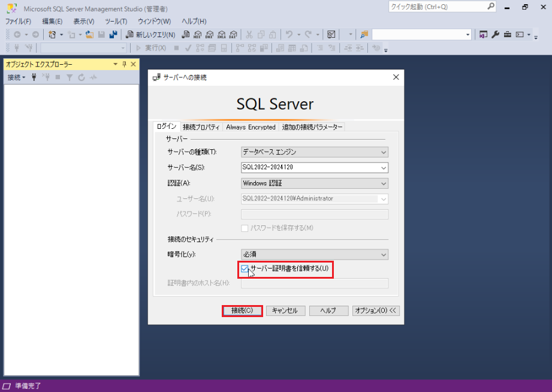This screenshot has width=552, height=392.
Task: Open Activity Monitor from main toolbar
Action: coord(331,35)
